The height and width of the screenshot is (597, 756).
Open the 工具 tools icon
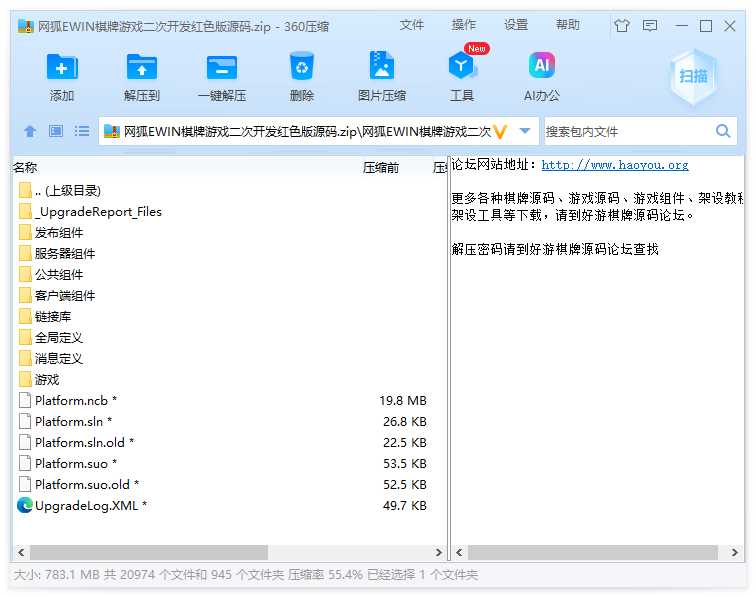point(461,66)
